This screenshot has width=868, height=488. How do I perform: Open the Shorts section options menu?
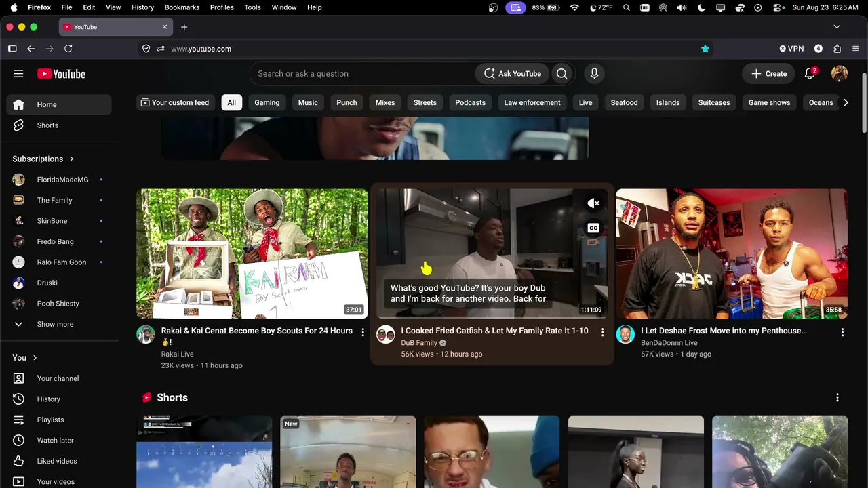pos(837,397)
